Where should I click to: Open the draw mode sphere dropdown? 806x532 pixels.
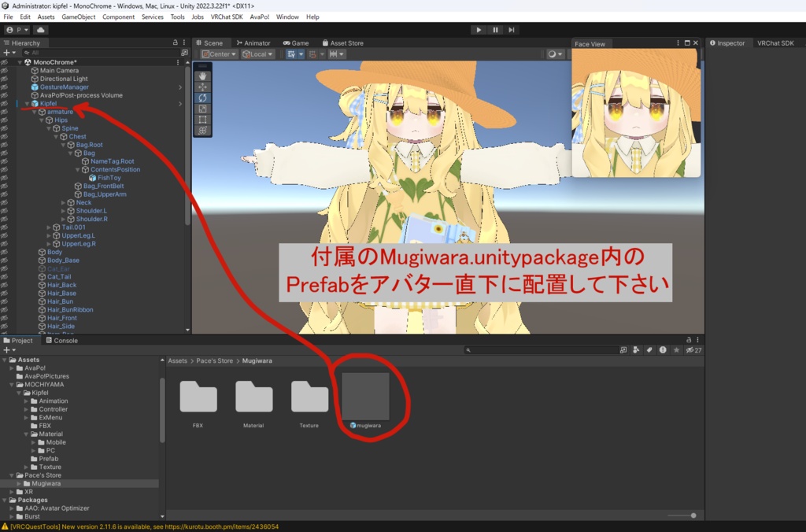[555, 54]
